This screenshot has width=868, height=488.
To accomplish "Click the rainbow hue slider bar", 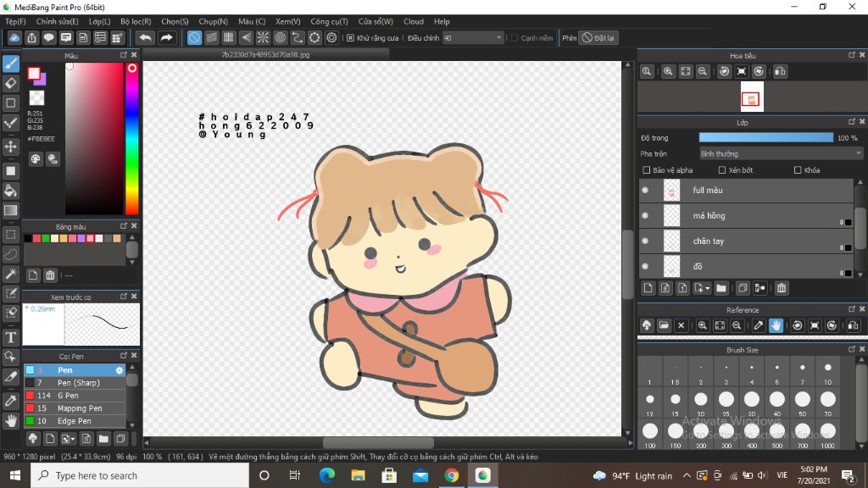I will 131,138.
